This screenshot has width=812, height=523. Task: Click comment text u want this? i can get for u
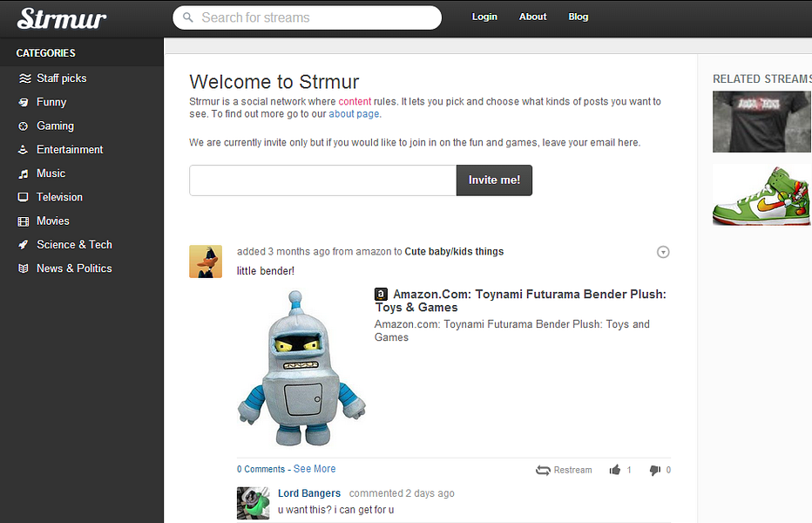(336, 510)
